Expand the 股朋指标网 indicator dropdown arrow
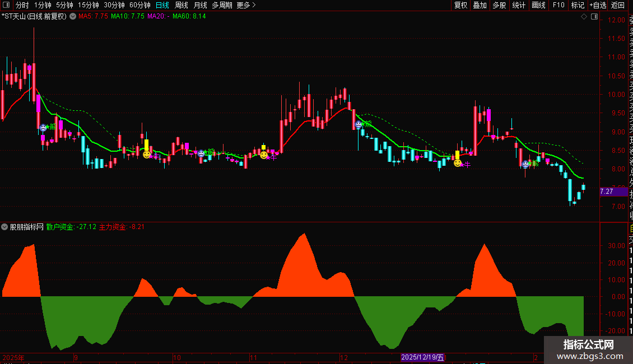 (x=4, y=227)
